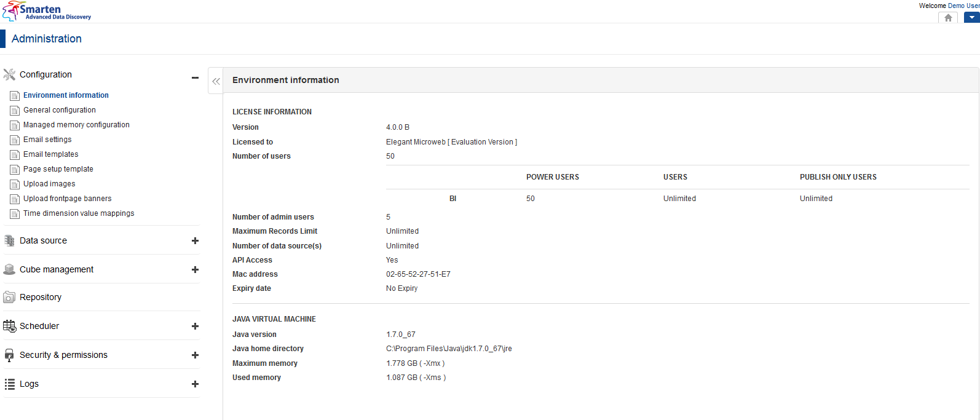Click the Repository folder icon

click(9, 298)
